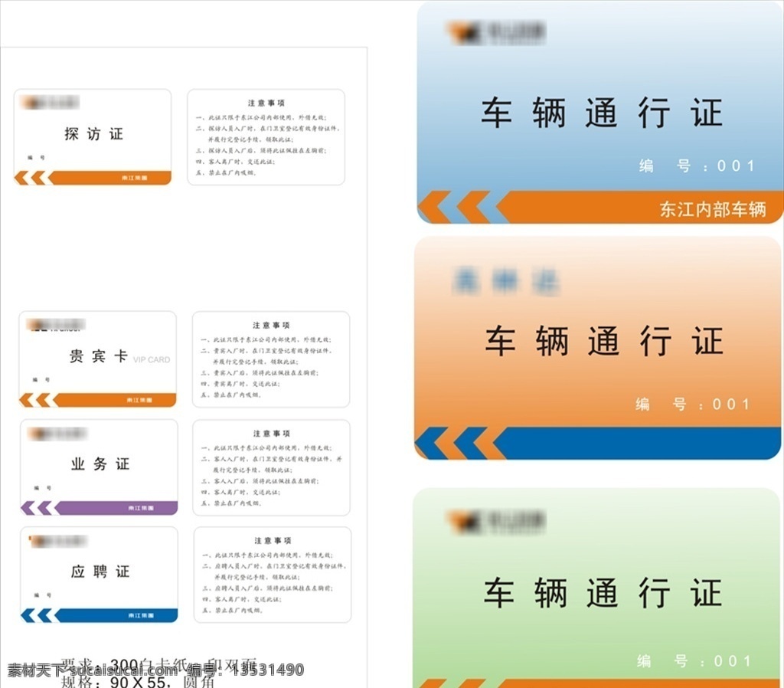Click the blurred logo on the blue vehicle pass
Image resolution: width=784 pixels, height=688 pixels.
495,32
